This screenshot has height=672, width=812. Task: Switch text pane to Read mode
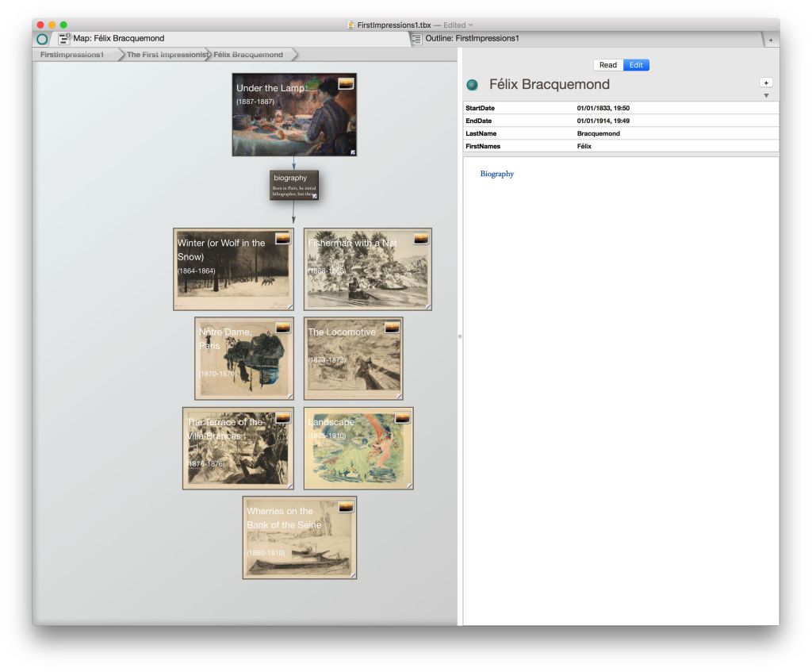tap(608, 65)
